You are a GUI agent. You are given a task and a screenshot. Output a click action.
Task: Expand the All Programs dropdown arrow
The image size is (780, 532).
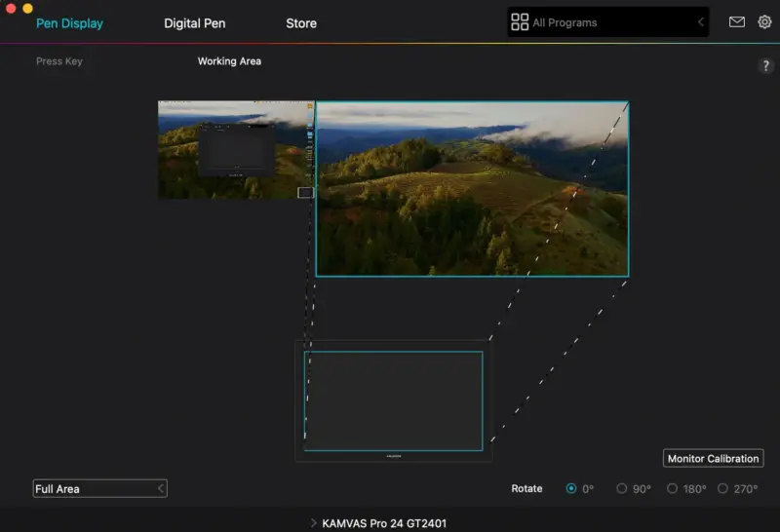click(x=700, y=21)
